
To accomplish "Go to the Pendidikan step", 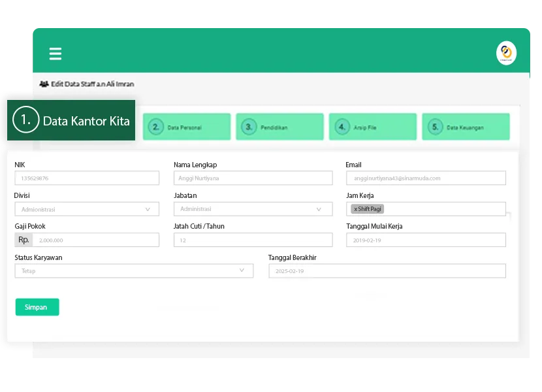I will pyautogui.click(x=279, y=127).
